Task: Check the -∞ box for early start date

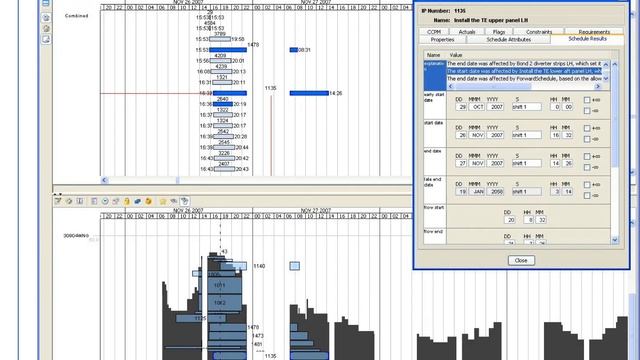Action: 587,111
